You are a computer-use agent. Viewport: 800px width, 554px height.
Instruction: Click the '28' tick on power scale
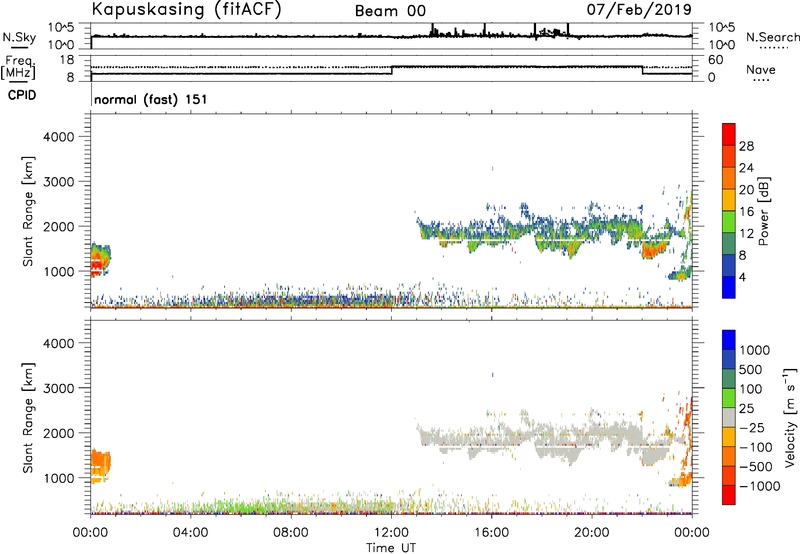click(746, 146)
